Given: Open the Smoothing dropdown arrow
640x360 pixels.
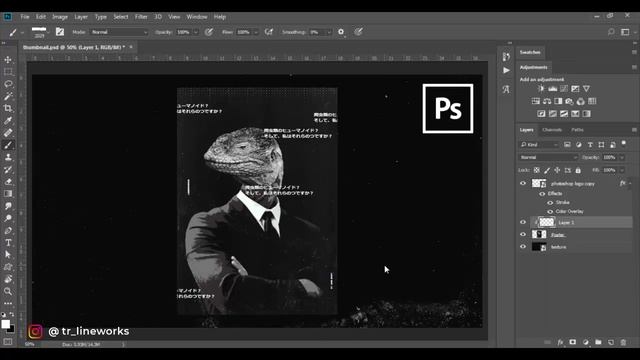Looking at the screenshot, I should point(329,32).
